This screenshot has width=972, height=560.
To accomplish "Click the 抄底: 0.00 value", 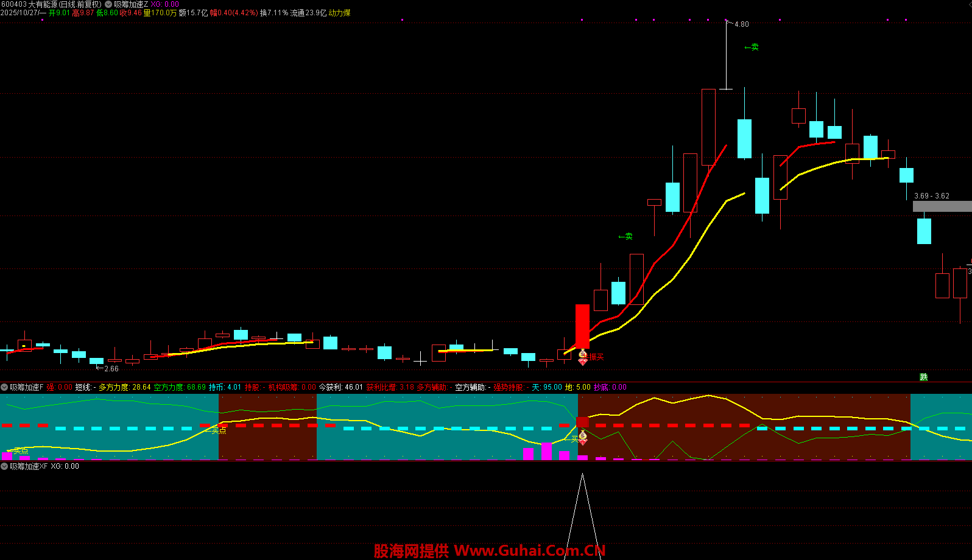I will [610, 387].
